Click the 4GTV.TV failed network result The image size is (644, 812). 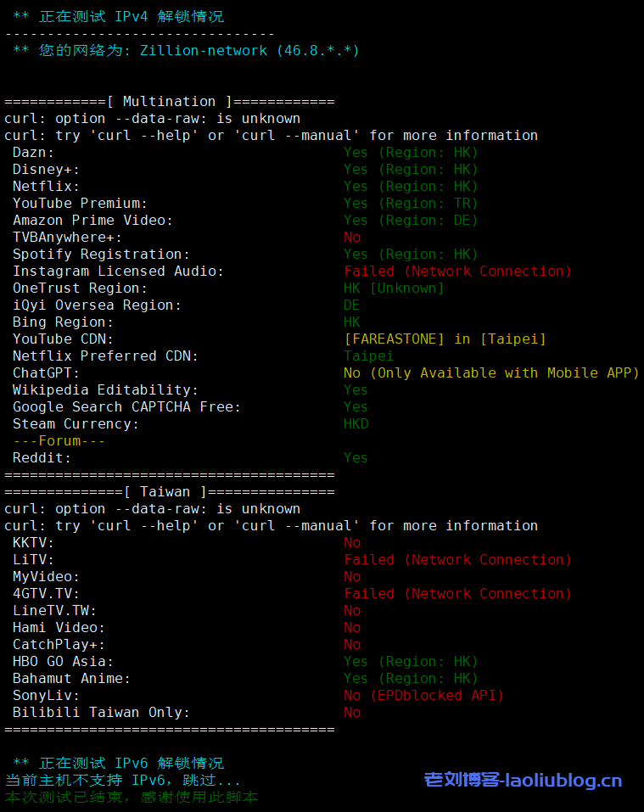[x=457, y=594]
